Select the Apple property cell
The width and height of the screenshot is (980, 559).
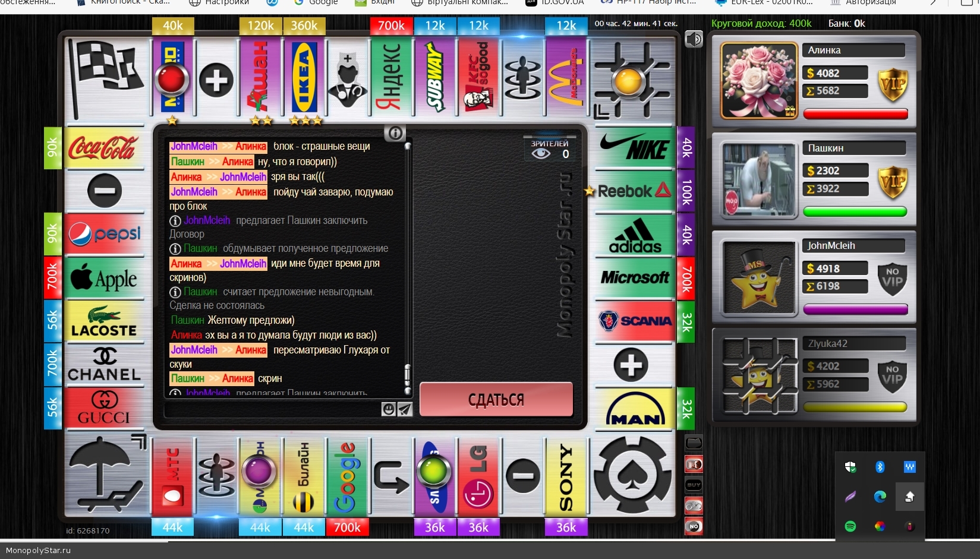tap(104, 278)
